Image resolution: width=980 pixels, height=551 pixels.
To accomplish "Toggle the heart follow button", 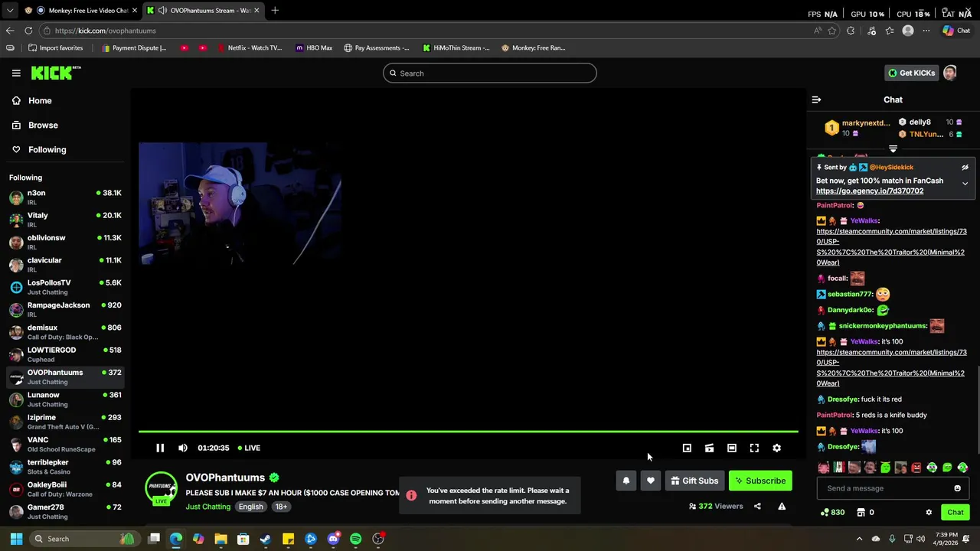I will pos(651,481).
